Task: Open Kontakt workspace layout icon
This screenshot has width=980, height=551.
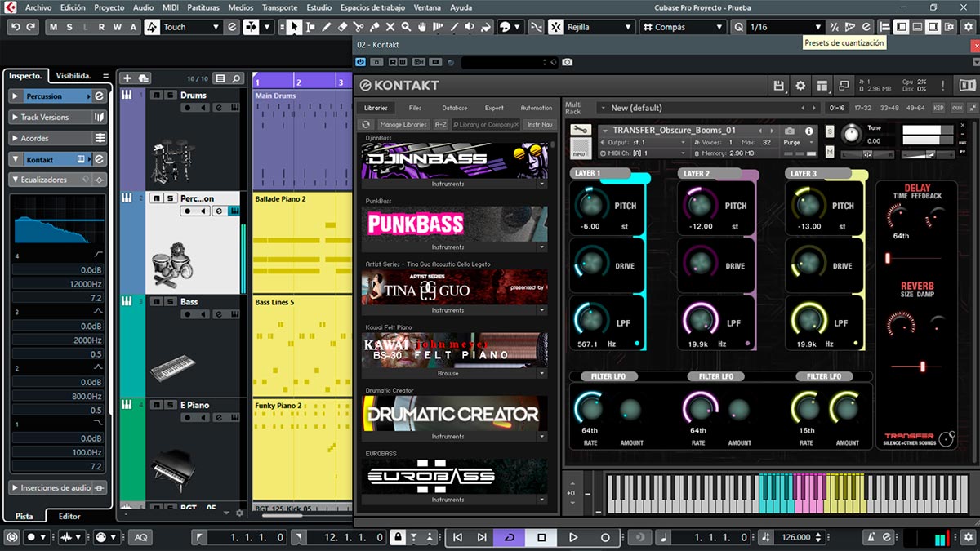Action: coord(822,85)
